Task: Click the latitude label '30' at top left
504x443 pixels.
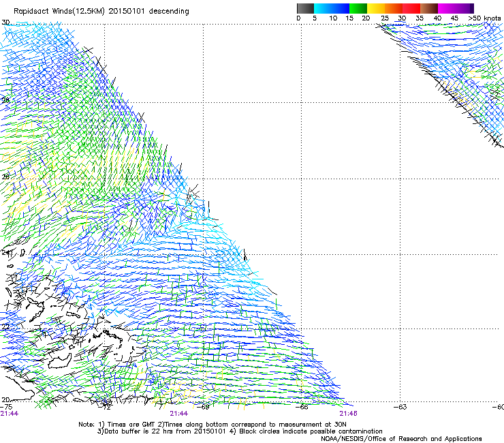Action: tap(5, 22)
